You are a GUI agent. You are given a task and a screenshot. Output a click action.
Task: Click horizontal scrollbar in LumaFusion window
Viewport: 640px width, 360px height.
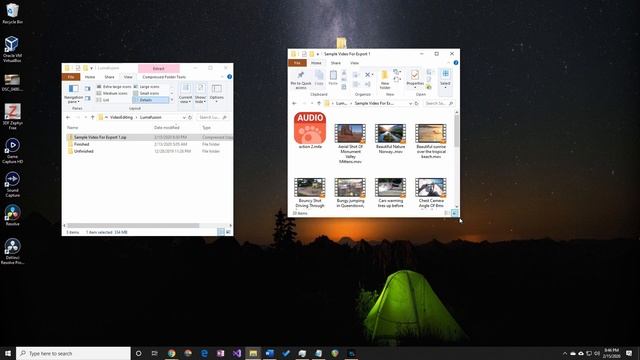(133, 225)
